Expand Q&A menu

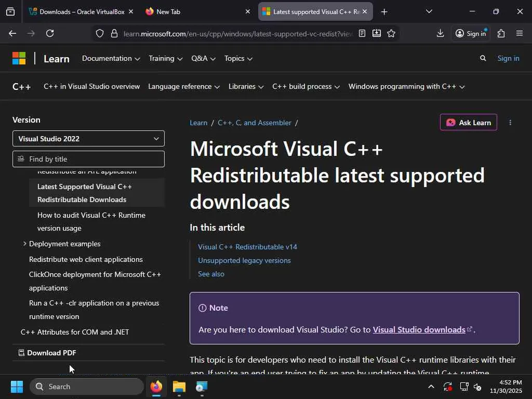point(203,58)
